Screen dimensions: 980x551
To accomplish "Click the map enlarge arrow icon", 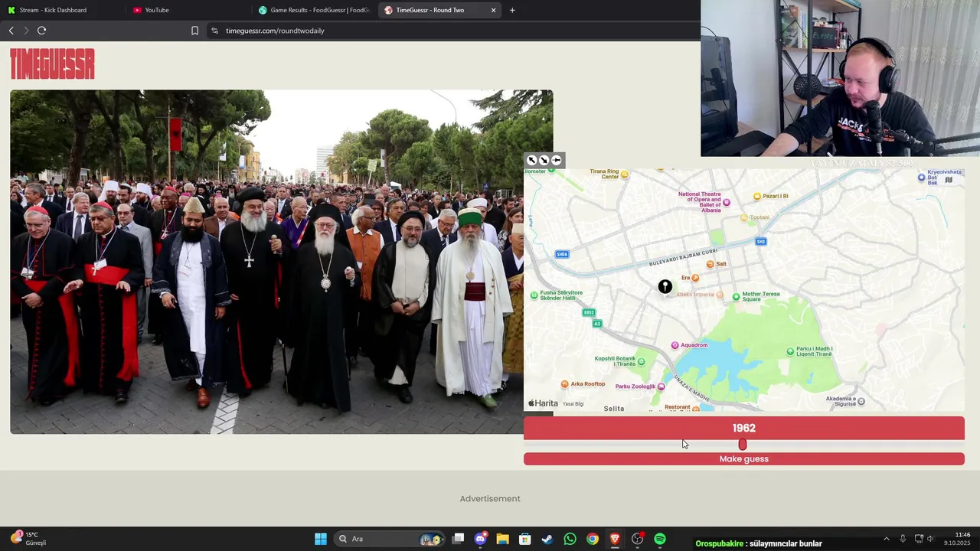I will point(531,160).
